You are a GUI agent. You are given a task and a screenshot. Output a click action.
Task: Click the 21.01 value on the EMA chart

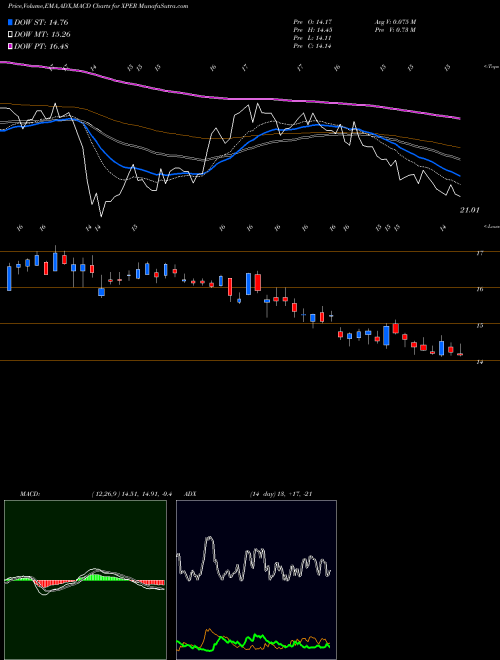point(469,210)
